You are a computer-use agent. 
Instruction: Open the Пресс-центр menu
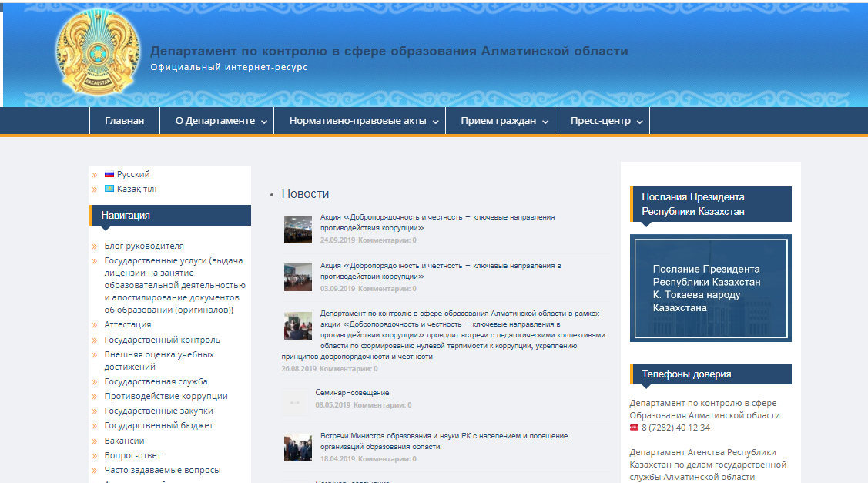pyautogui.click(x=602, y=121)
